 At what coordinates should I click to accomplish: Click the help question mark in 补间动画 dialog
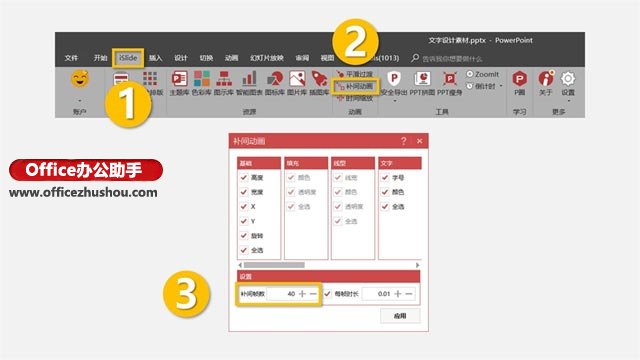(x=403, y=141)
